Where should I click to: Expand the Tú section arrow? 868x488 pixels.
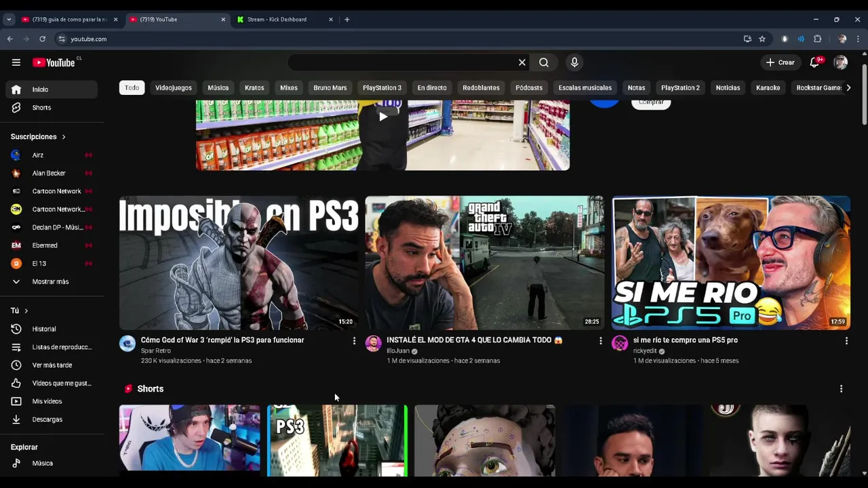point(26,311)
